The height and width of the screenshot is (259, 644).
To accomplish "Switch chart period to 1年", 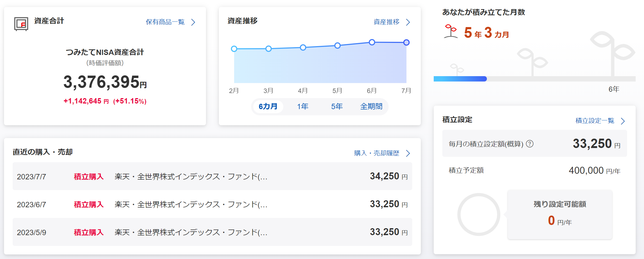I will pos(302,106).
